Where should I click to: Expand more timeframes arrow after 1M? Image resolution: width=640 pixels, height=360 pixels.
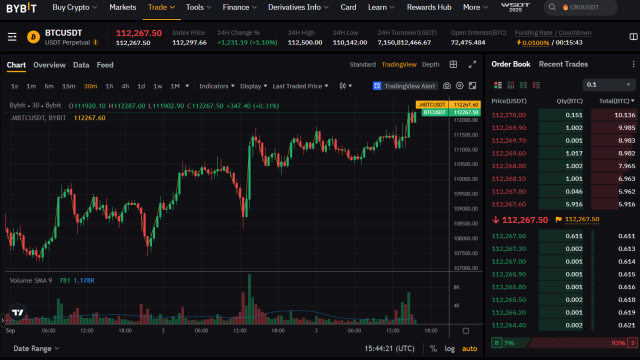tap(187, 86)
